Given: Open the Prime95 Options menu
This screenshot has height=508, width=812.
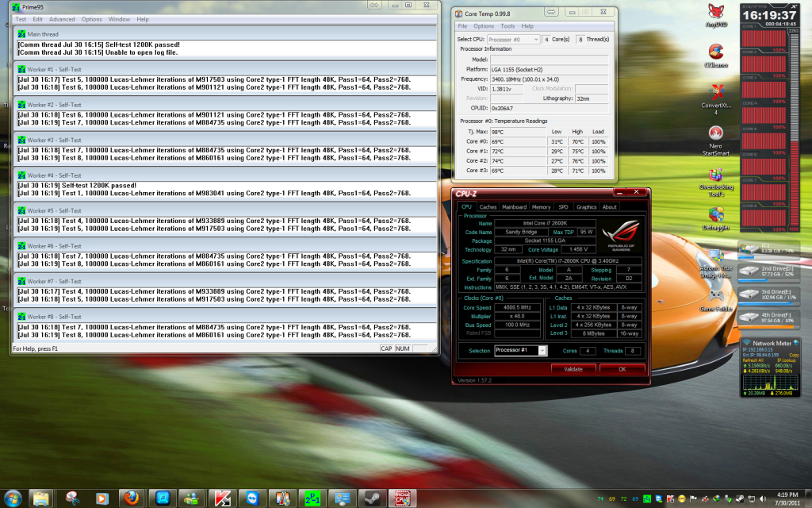Looking at the screenshot, I should (92, 19).
